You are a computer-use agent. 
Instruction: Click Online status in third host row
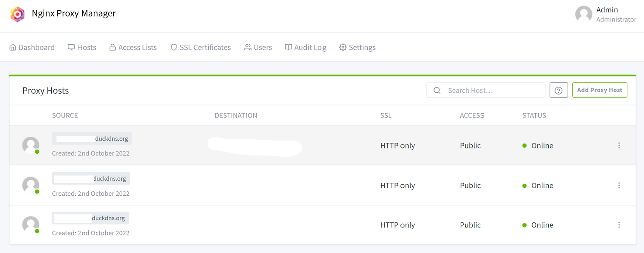click(538, 225)
